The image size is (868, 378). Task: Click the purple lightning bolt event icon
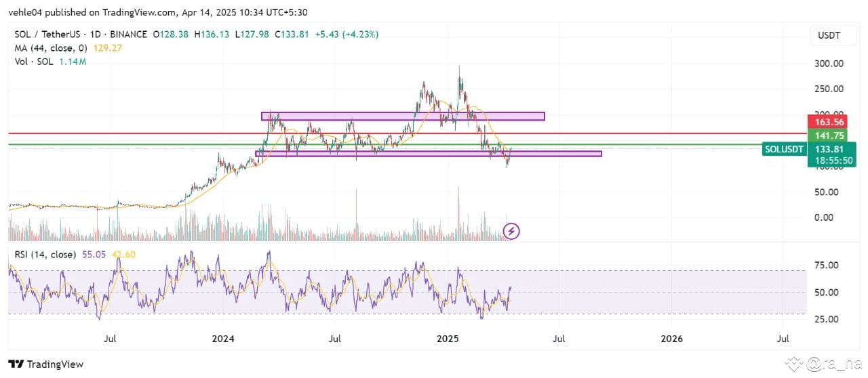click(513, 231)
